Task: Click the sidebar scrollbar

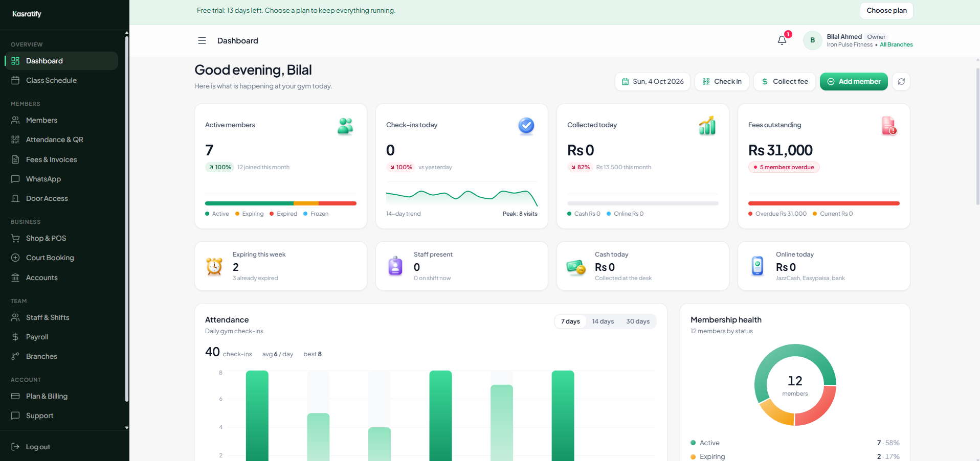Action: pos(127,218)
